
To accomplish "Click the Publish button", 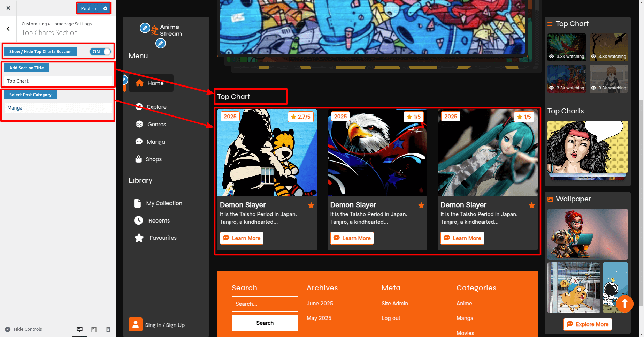I will [x=89, y=8].
